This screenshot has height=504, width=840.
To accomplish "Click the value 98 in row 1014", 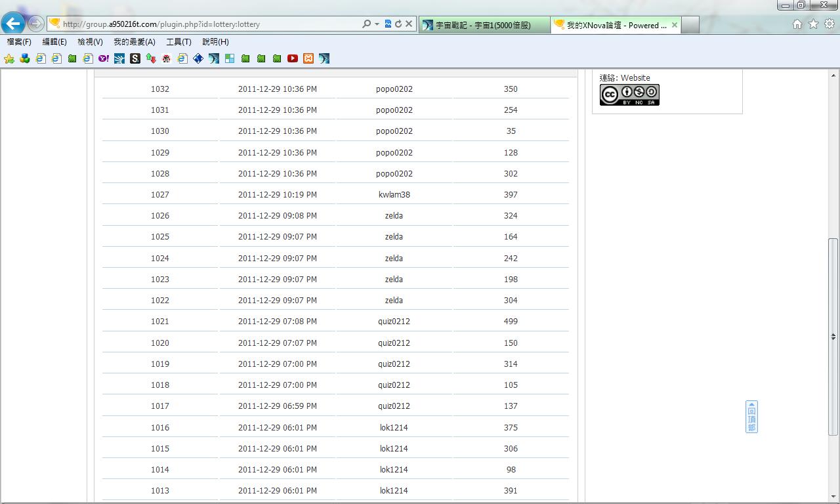I will 511,469.
